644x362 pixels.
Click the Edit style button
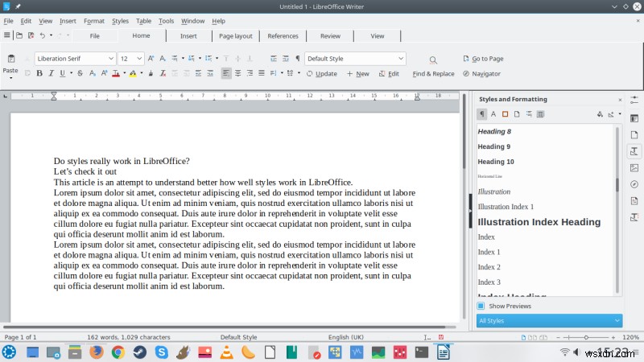[x=389, y=73]
